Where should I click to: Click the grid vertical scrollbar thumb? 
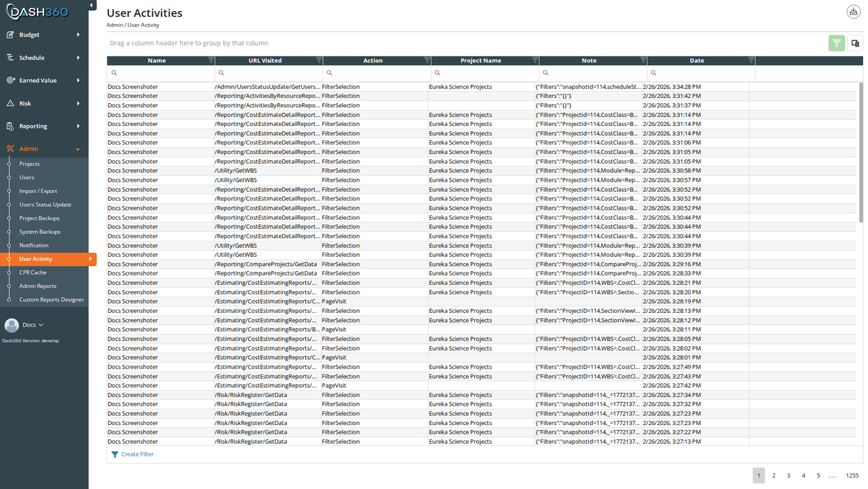click(x=861, y=152)
